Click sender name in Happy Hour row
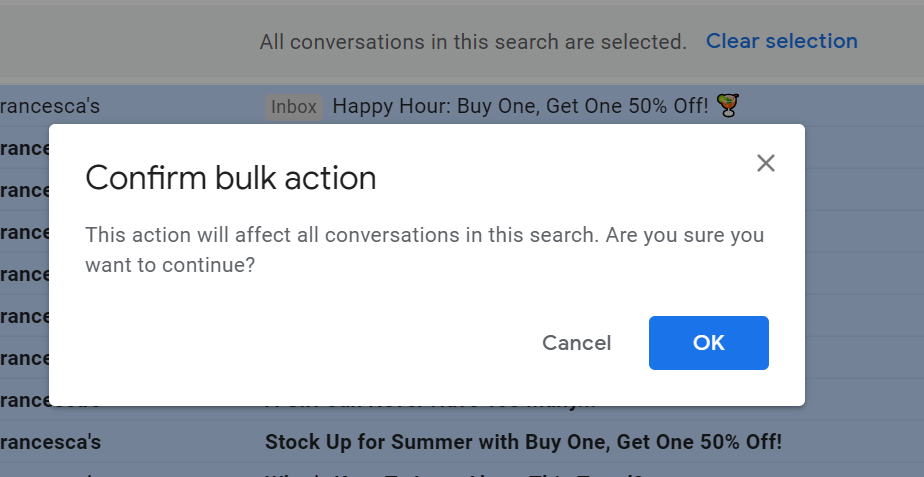This screenshot has height=477, width=924. [50, 106]
